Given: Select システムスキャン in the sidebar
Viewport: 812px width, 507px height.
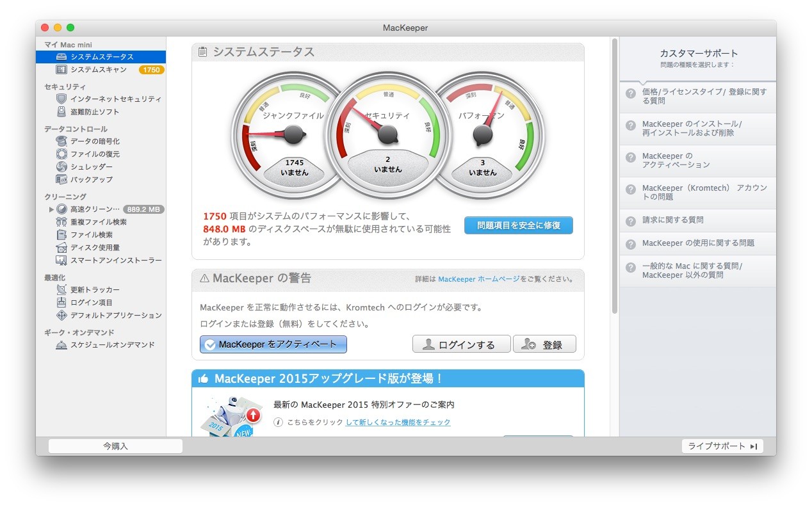Looking at the screenshot, I should [x=101, y=70].
